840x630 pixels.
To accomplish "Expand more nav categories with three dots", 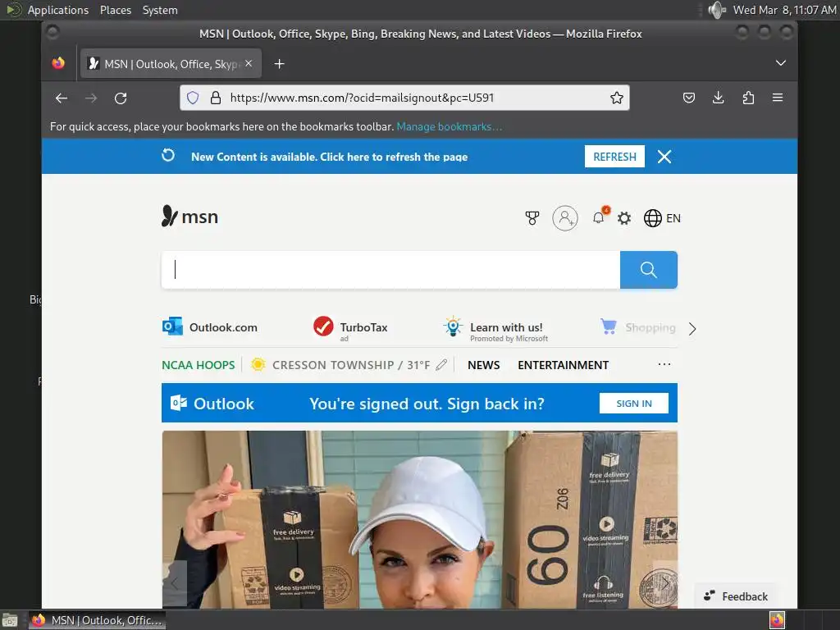I will (x=664, y=364).
